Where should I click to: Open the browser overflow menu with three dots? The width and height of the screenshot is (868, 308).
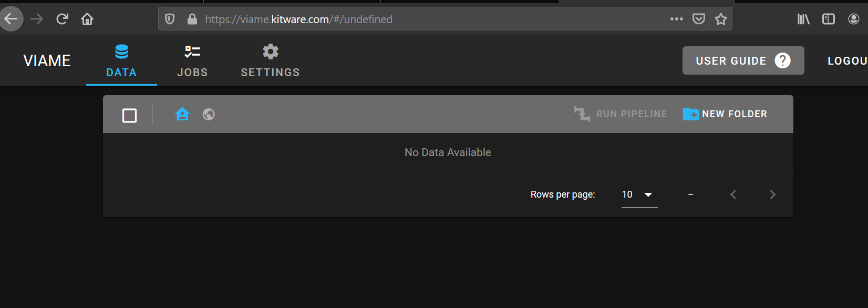coord(676,19)
